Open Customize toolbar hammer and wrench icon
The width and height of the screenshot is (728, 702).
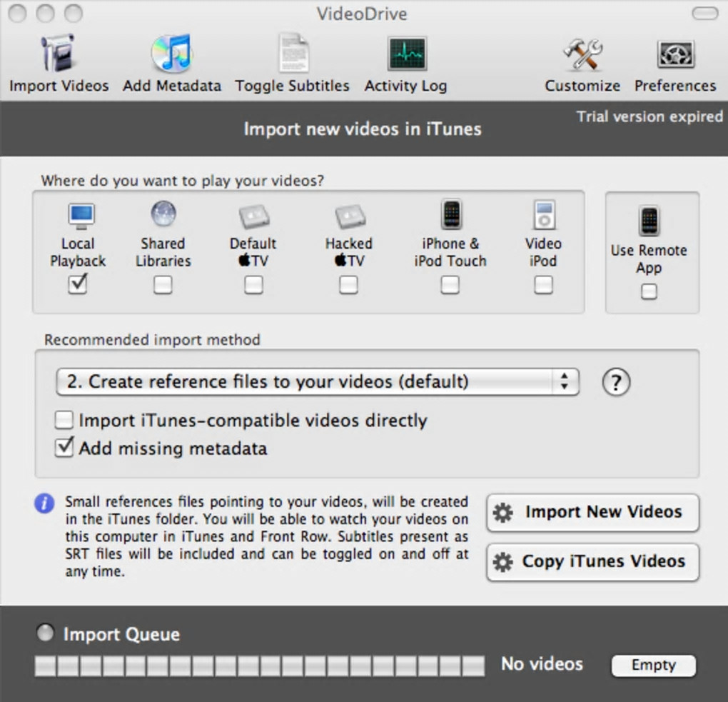coord(582,54)
